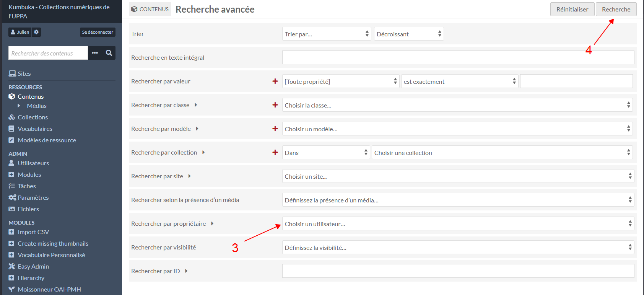Click the Réinitialiser button
Screen dimensions: 644x295
pos(572,9)
